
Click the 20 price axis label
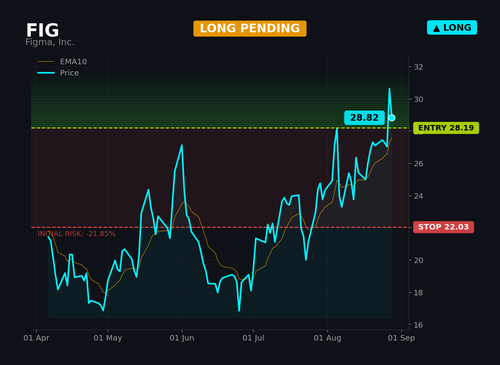coord(418,260)
